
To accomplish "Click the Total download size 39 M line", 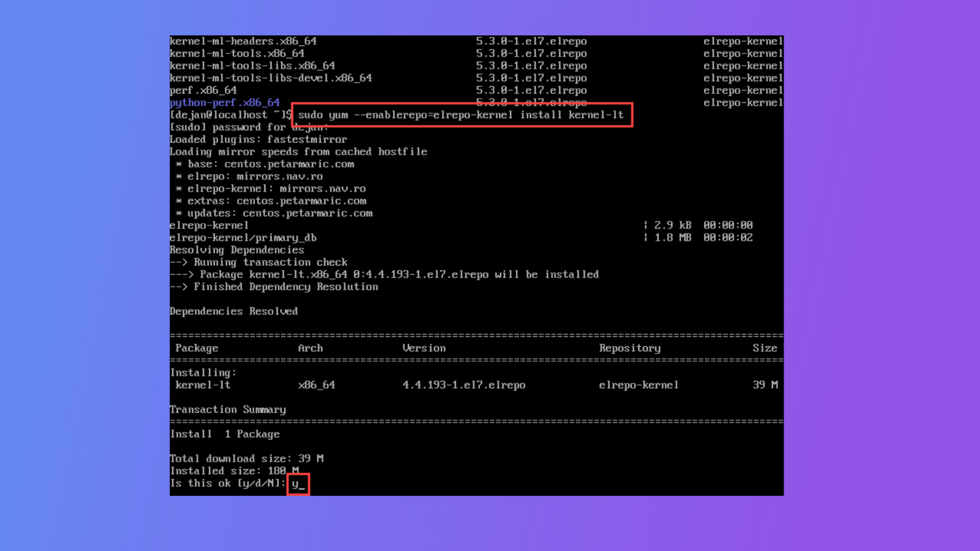I will 246,458.
